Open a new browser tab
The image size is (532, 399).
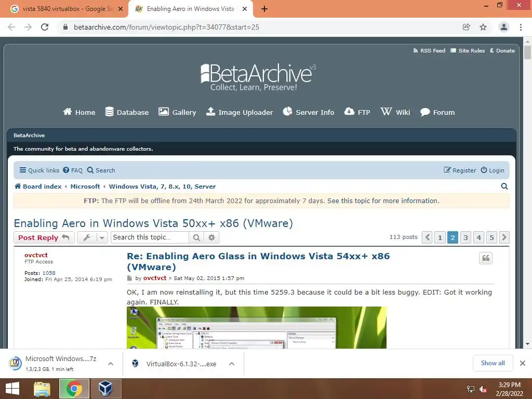tap(264, 9)
